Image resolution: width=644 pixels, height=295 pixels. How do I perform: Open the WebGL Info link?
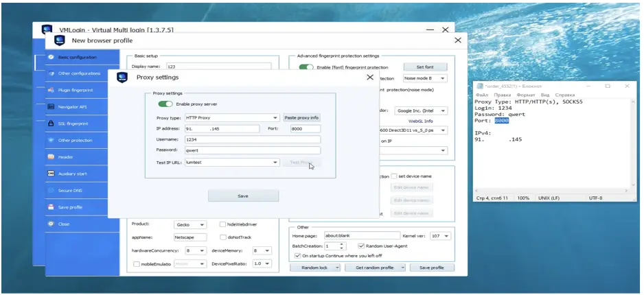[x=421, y=121]
